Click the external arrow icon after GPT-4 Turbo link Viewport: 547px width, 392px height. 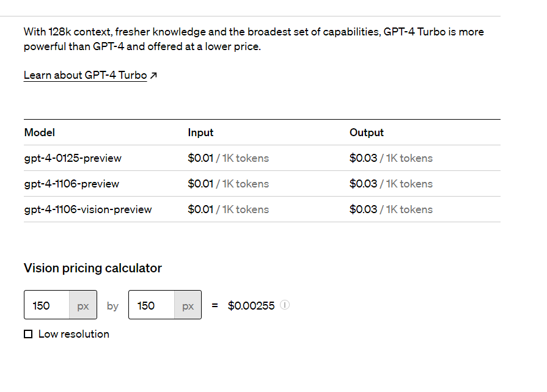tap(153, 76)
